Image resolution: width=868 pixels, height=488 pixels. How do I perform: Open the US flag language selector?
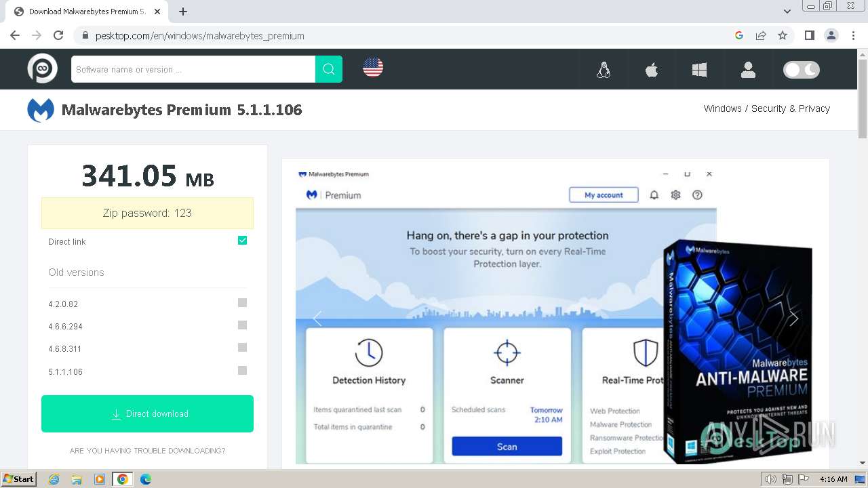[x=373, y=67]
